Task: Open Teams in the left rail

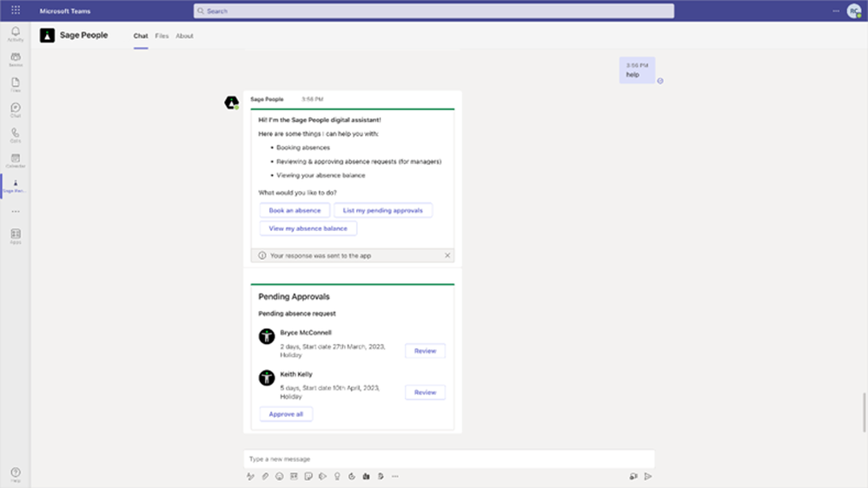Action: click(x=16, y=59)
